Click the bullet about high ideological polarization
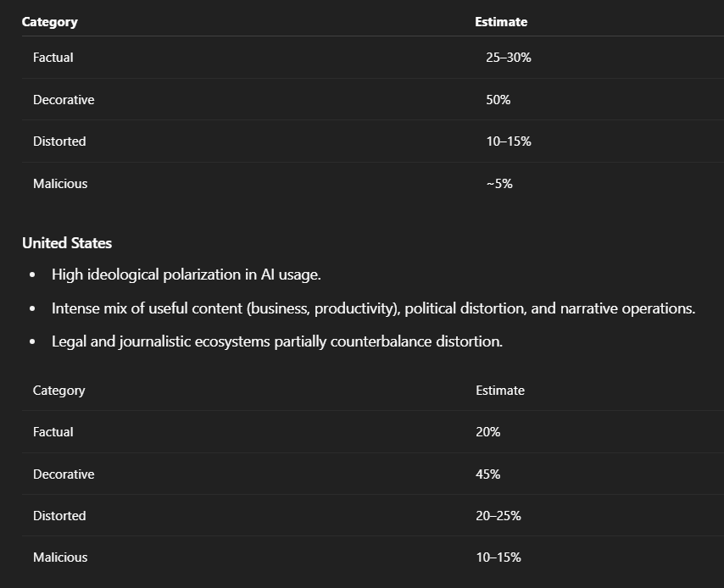The image size is (724, 588). click(187, 275)
